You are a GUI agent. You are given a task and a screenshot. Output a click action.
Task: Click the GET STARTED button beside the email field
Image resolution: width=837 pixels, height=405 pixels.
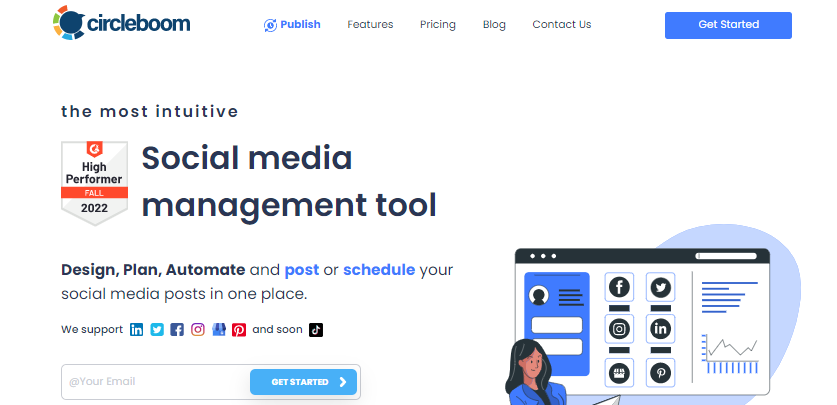pyautogui.click(x=303, y=382)
